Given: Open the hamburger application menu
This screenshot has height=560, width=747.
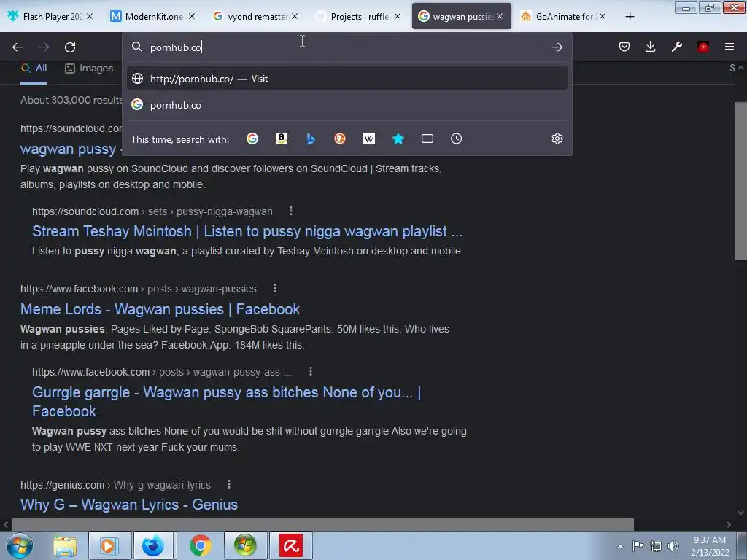Looking at the screenshot, I should [729, 47].
